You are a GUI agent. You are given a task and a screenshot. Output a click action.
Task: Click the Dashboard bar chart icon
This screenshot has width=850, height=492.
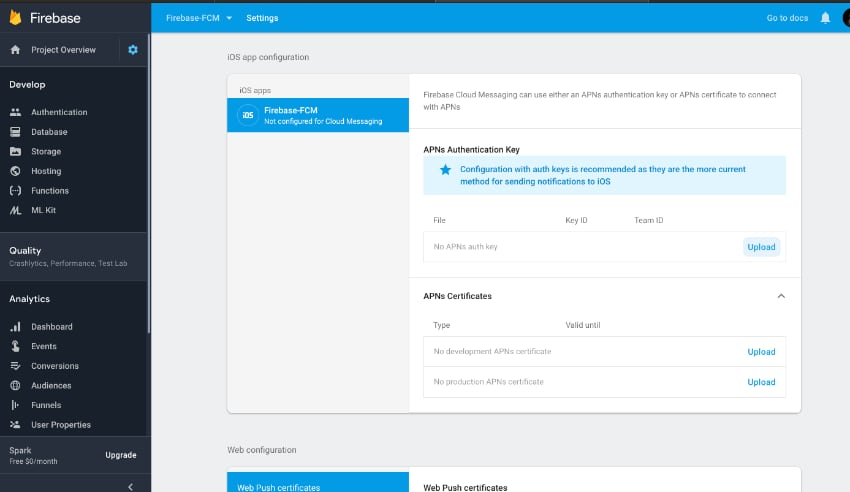(x=15, y=327)
